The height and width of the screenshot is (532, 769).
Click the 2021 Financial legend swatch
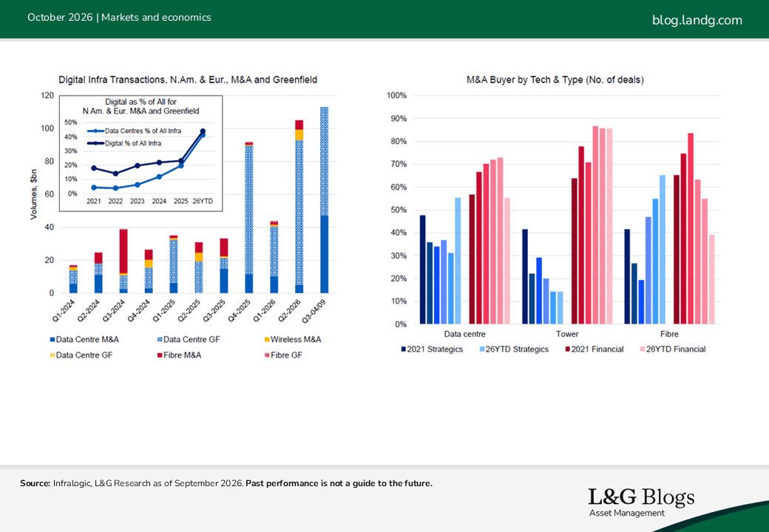click(567, 349)
